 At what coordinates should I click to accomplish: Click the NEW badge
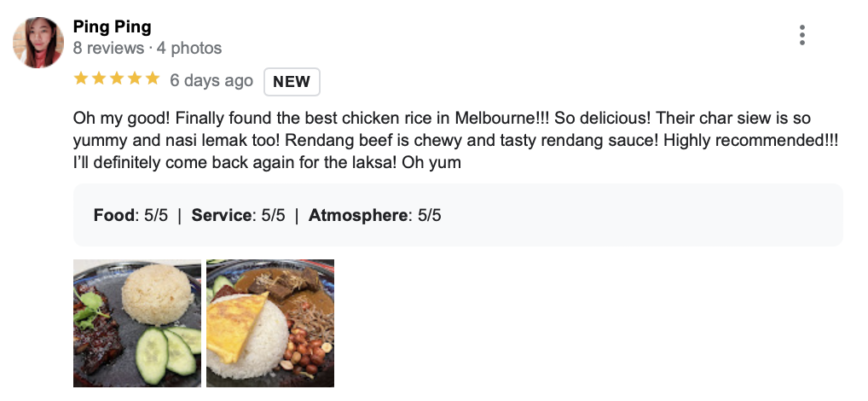click(292, 82)
